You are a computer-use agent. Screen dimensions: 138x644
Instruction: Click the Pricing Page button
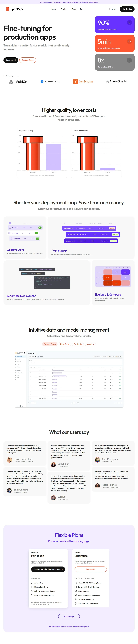click(69, 617)
